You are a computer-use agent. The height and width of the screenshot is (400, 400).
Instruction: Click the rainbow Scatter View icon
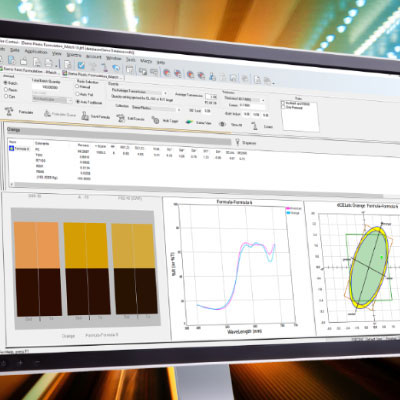tap(189, 122)
